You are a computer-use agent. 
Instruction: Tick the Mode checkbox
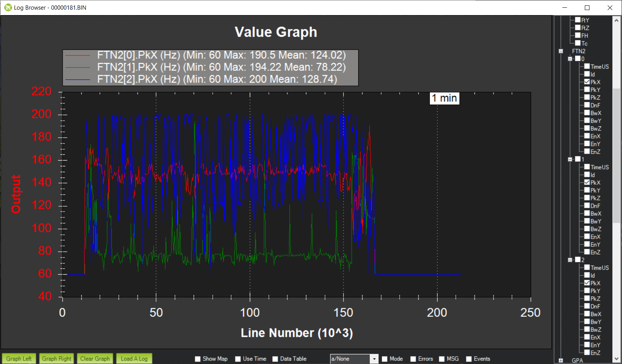(x=385, y=359)
